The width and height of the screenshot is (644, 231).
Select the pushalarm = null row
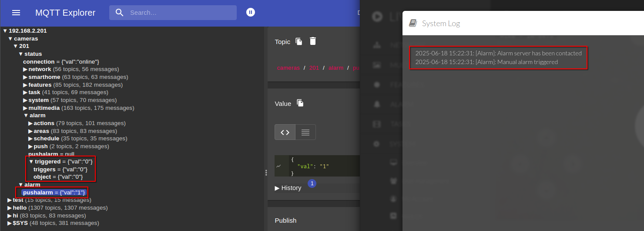click(x=51, y=154)
